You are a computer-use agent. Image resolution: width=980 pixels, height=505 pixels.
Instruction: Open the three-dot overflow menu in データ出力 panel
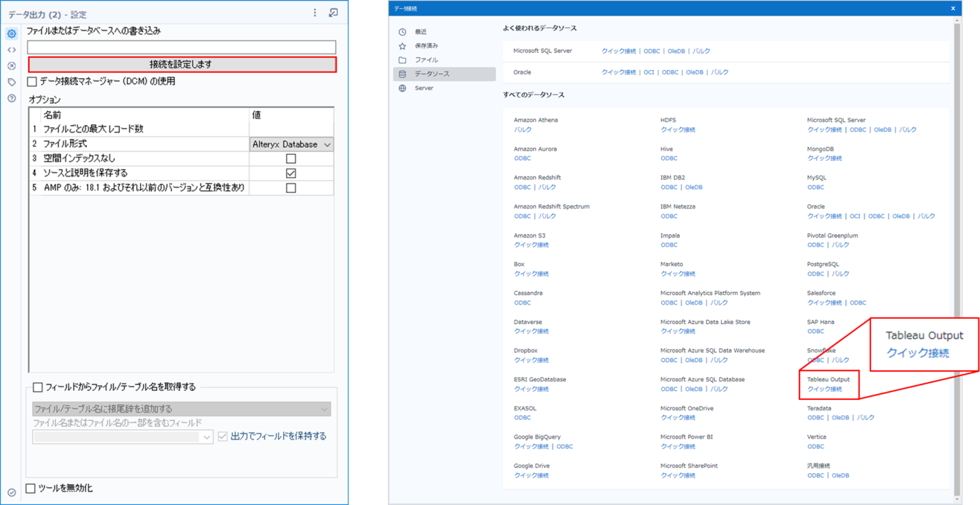tap(315, 13)
